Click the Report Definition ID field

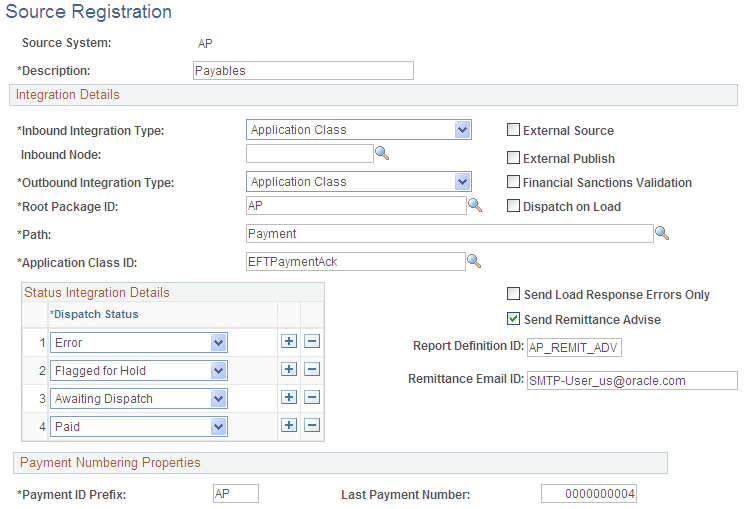574,348
